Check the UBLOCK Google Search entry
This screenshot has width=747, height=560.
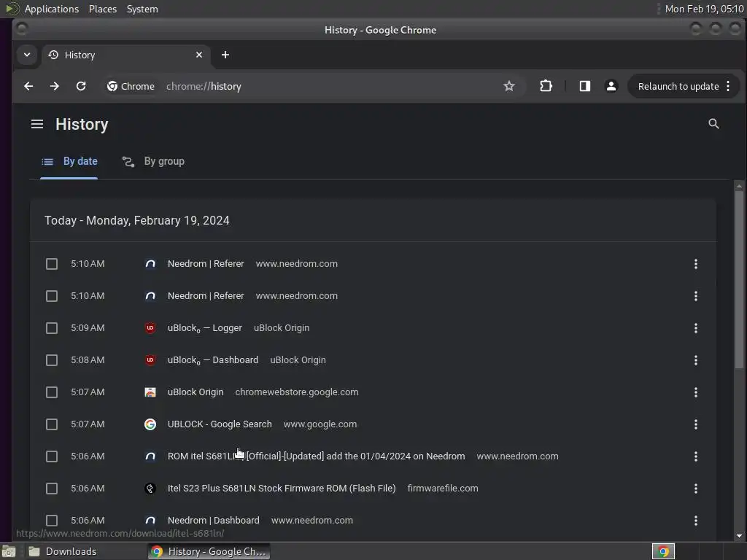tap(52, 424)
